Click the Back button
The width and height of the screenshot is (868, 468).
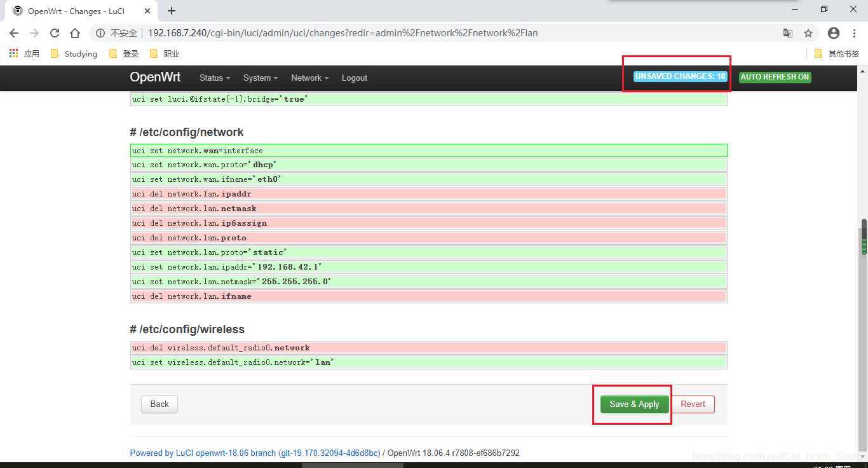pos(159,404)
